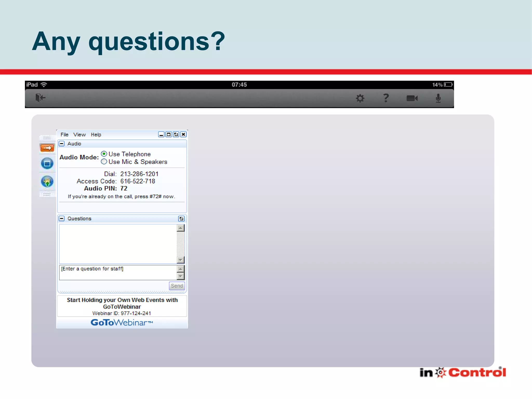Select Use Telephone audio mode
The image size is (532, 399).
coord(104,154)
